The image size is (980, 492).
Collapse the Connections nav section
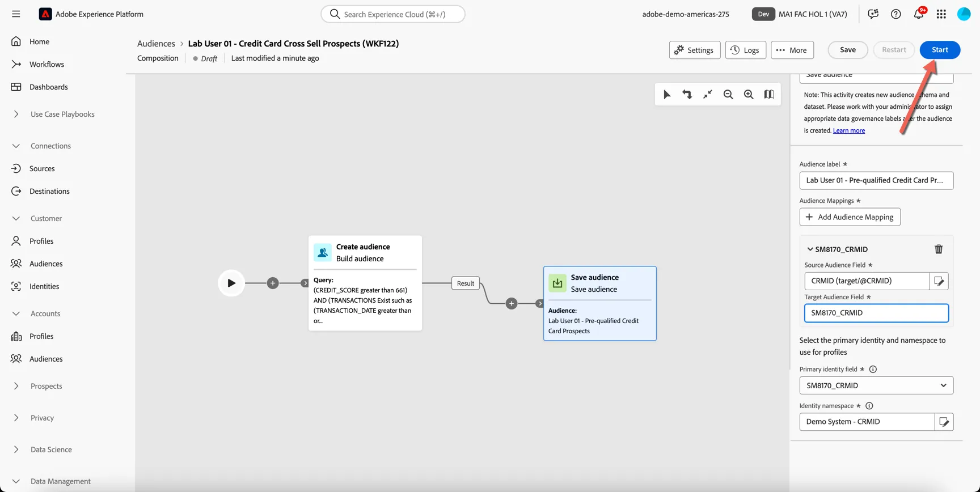coord(16,146)
